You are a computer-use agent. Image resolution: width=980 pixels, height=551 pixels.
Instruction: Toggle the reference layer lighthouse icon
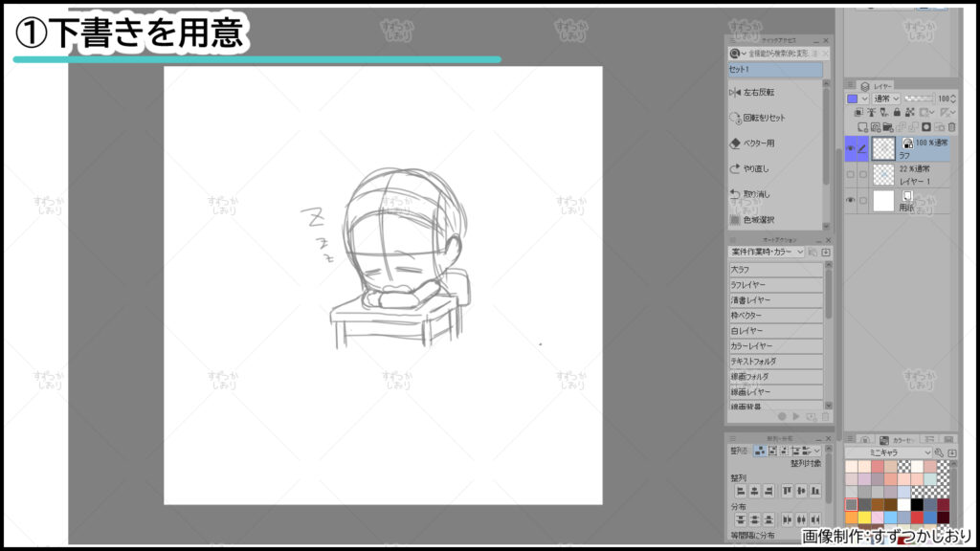871,113
